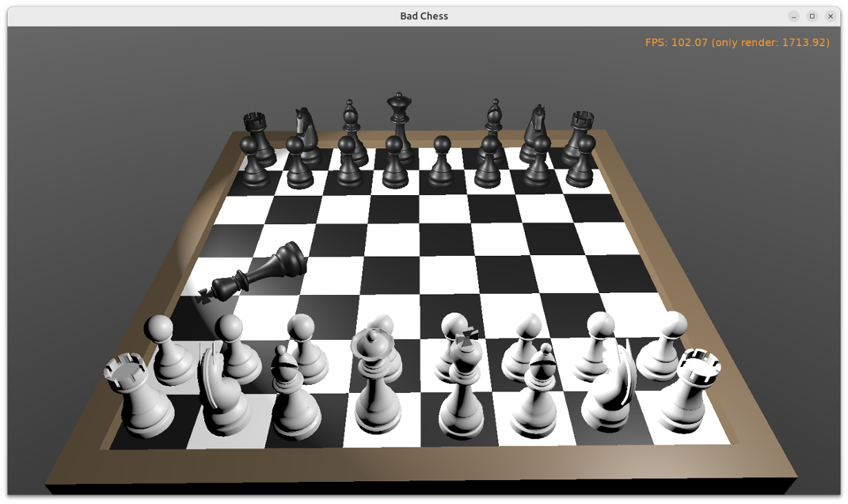Select the black rook on h8
This screenshot has width=848, height=504.
[x=580, y=138]
